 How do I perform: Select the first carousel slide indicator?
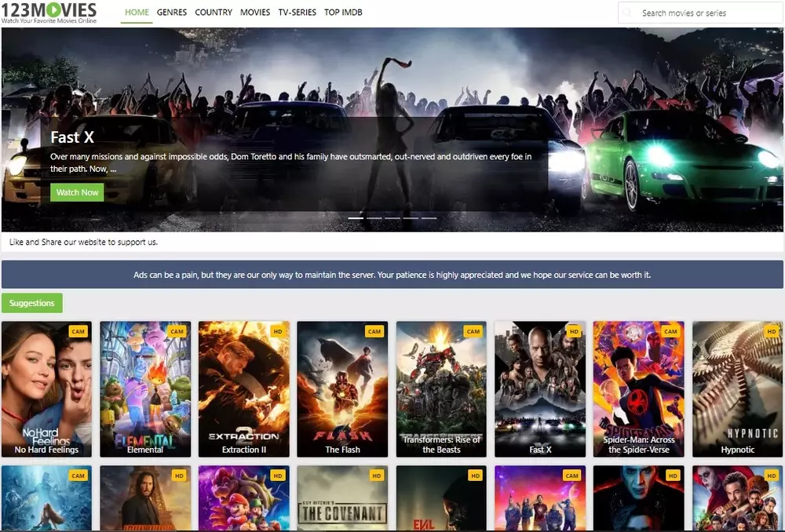(x=356, y=218)
